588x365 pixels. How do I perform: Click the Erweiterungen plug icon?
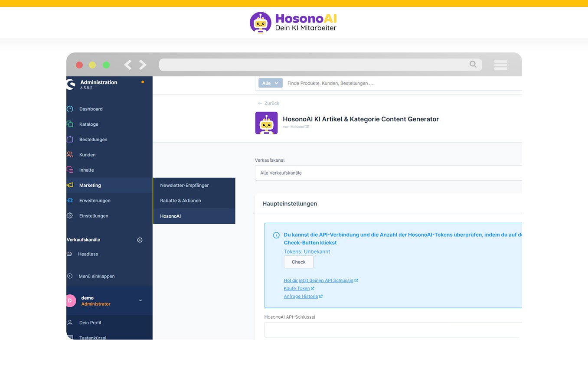[x=70, y=200]
